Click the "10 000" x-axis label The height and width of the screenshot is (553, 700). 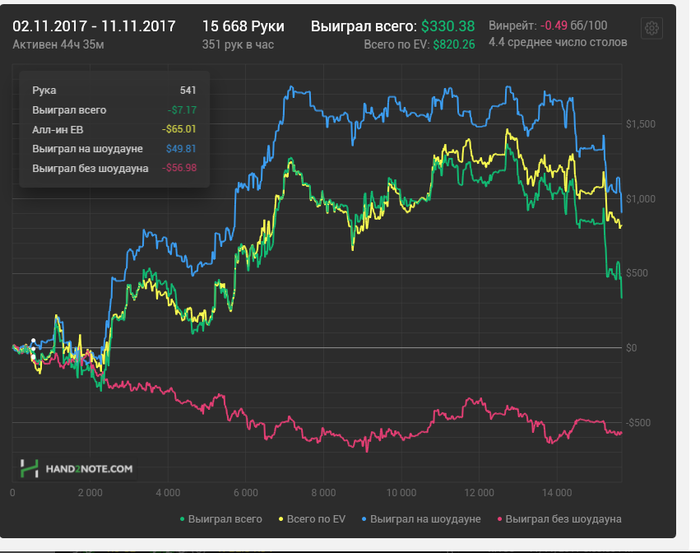pyautogui.click(x=401, y=493)
